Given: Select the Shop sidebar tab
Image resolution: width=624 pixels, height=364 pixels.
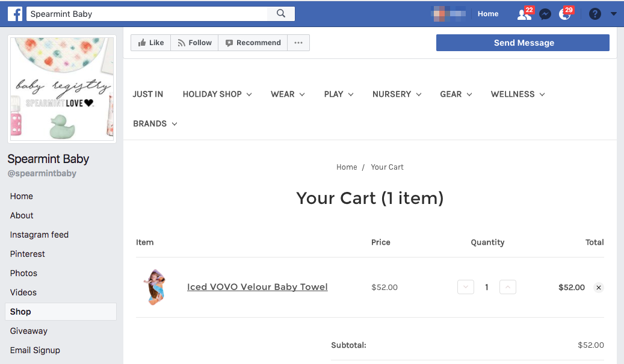Looking at the screenshot, I should [x=61, y=312].
